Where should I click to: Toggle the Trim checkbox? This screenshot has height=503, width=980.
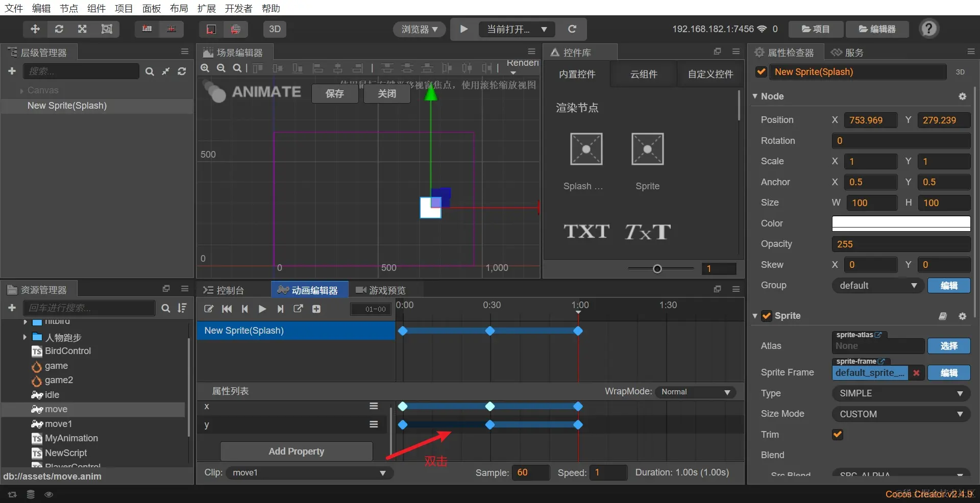tap(837, 435)
